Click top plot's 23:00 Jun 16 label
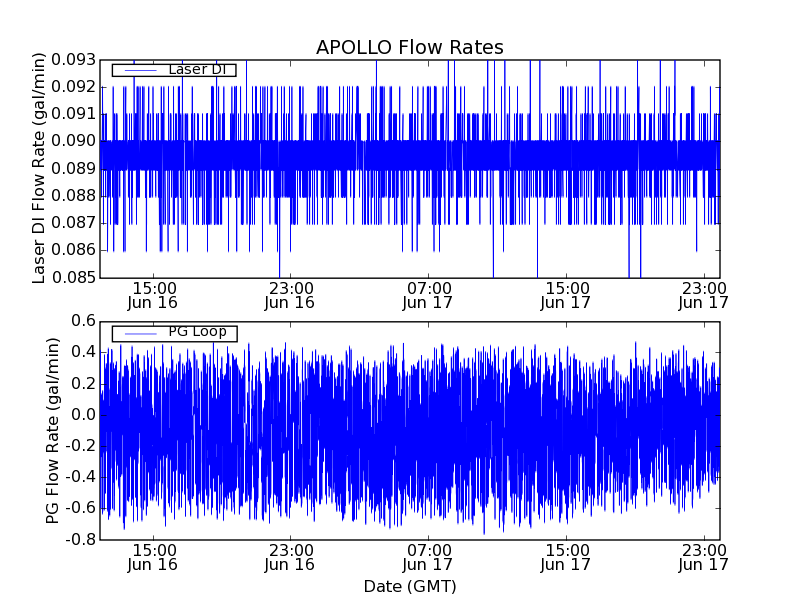 [290, 295]
